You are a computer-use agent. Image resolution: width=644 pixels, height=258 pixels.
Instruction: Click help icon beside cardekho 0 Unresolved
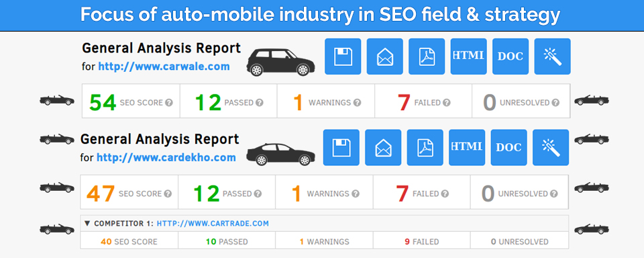554,193
